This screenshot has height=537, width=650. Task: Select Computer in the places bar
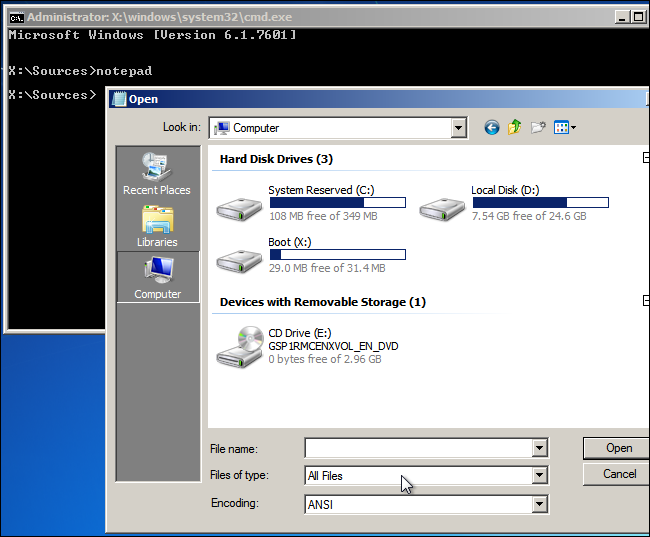(158, 277)
